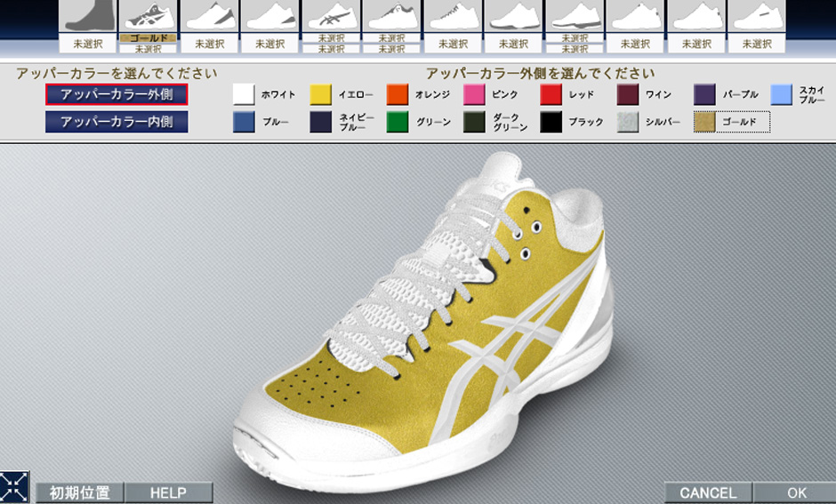
Task: Select the grey foot-shaped thumbnail in the top row
Action: (x=88, y=15)
